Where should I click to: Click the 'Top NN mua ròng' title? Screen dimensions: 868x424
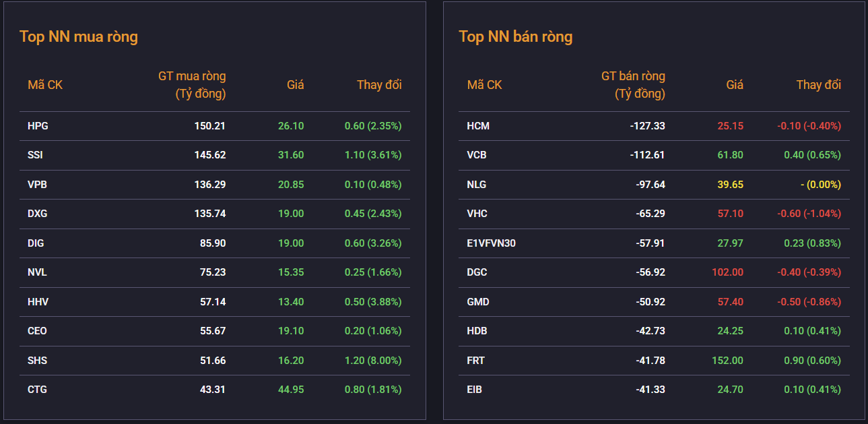coord(79,36)
